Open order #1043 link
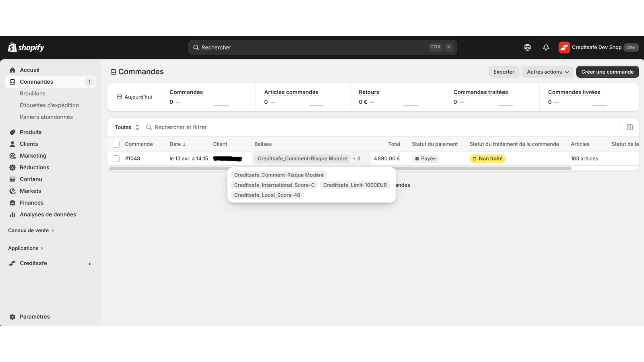Viewport: 644px width, 362px height. (132, 158)
